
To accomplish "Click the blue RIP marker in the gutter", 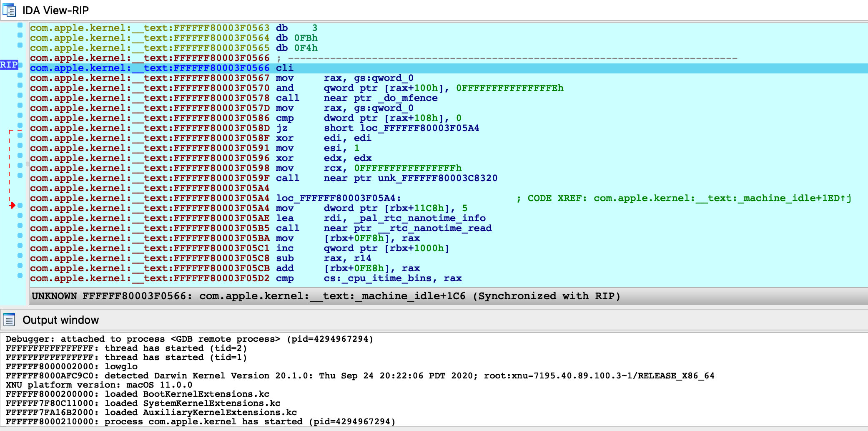I will (9, 65).
